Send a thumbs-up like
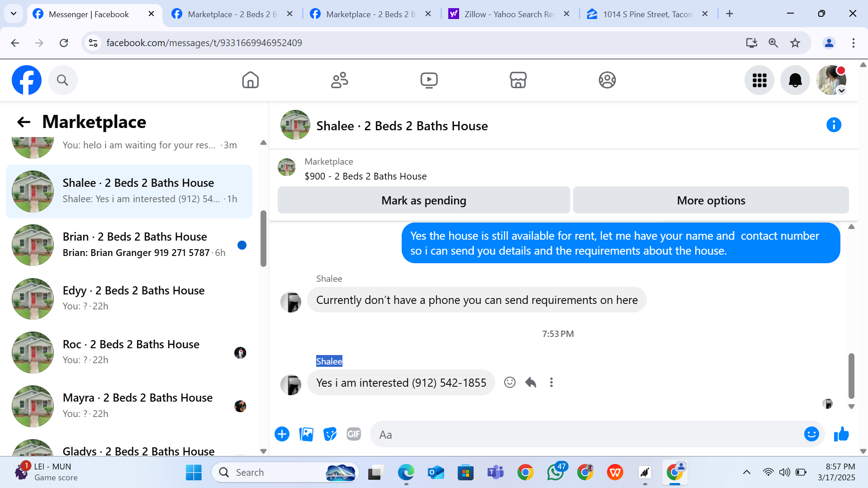The width and height of the screenshot is (868, 488). (841, 434)
